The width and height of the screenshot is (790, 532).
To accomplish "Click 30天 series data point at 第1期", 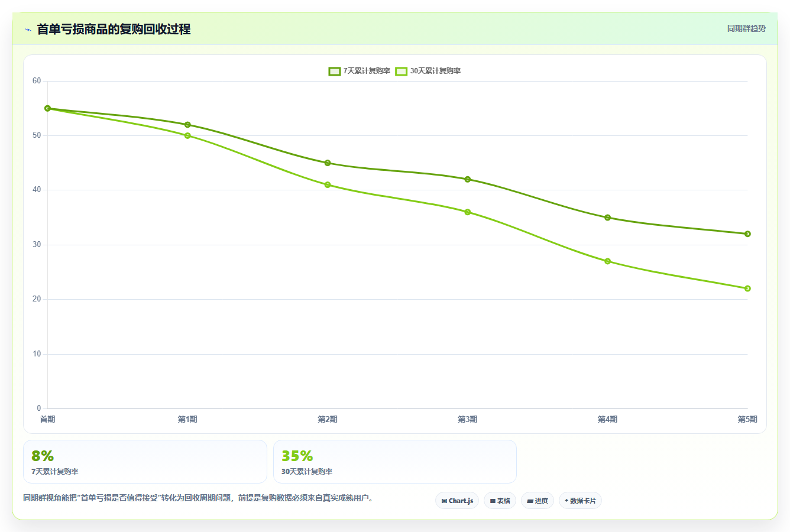I will click(x=187, y=135).
